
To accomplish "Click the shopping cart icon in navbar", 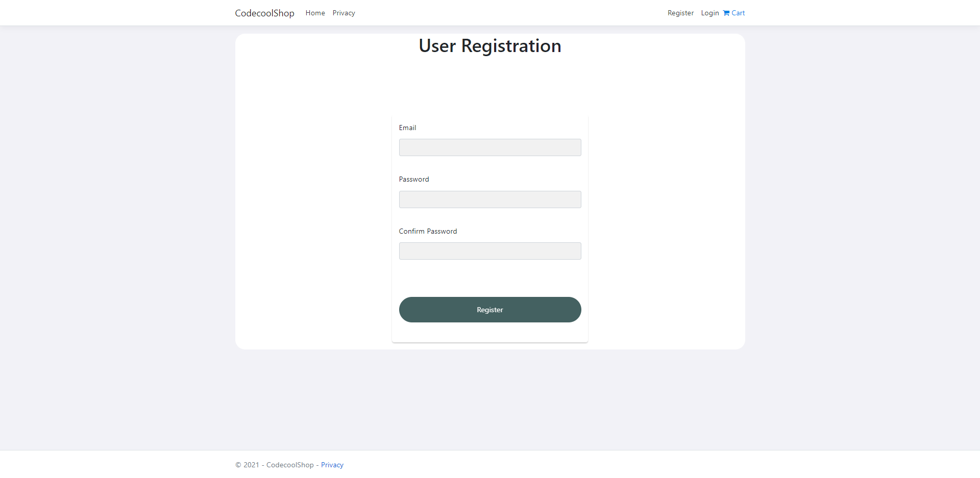I will pyautogui.click(x=726, y=13).
